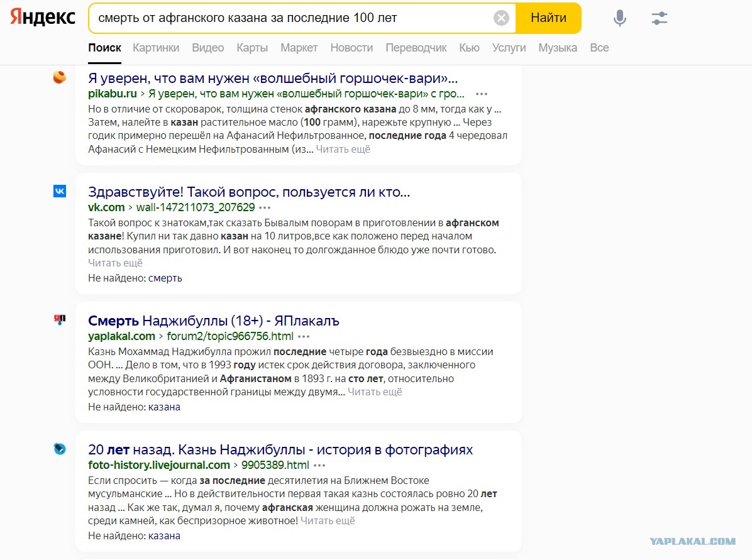Go to the Новости tab
Screen dimensions: 752x560
[351, 48]
